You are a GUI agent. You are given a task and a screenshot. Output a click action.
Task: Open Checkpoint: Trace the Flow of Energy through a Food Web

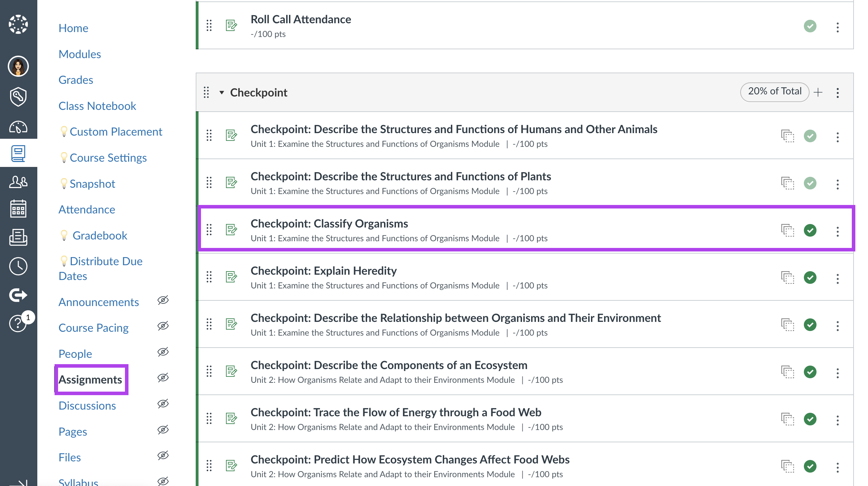click(x=396, y=412)
